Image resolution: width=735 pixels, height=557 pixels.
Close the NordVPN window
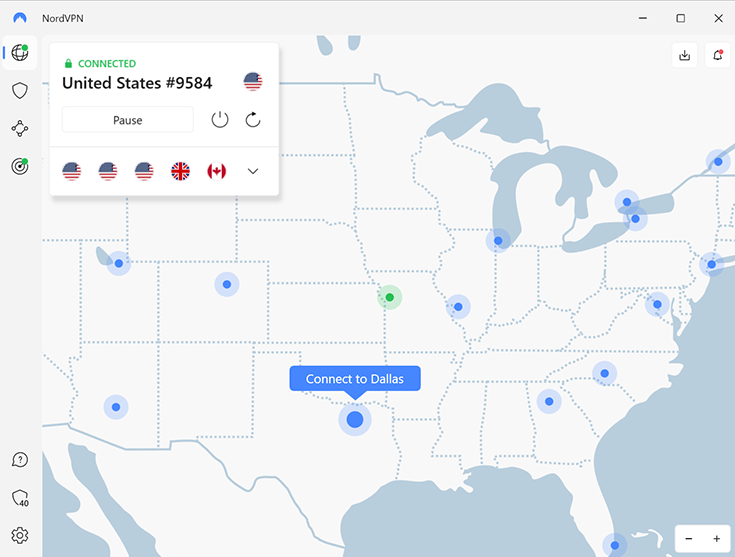point(718,18)
